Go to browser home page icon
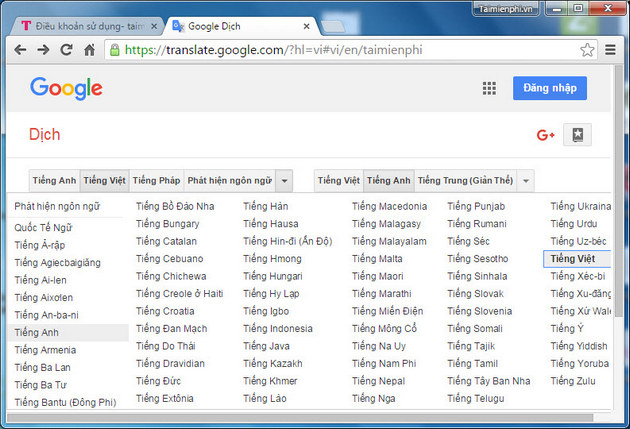Screen dimensions: 630x429 [90, 49]
